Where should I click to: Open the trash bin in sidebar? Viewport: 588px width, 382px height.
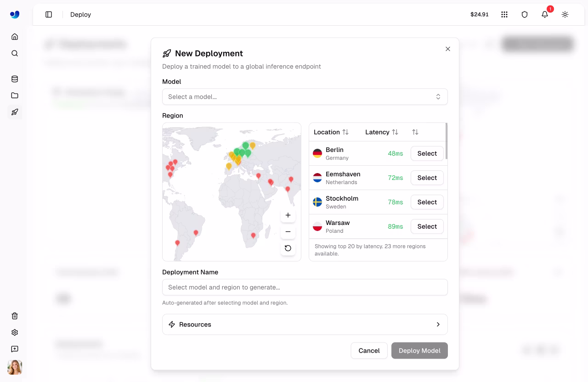pyautogui.click(x=14, y=315)
